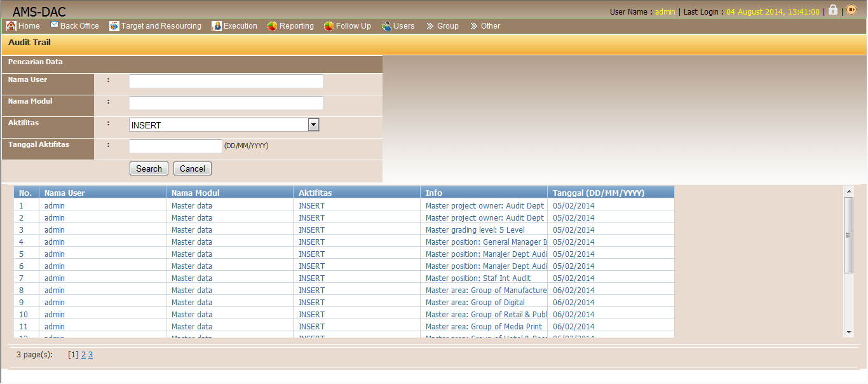Click the Target and Resourcing icon
Image resolution: width=868 pixels, height=384 pixels.
click(114, 26)
